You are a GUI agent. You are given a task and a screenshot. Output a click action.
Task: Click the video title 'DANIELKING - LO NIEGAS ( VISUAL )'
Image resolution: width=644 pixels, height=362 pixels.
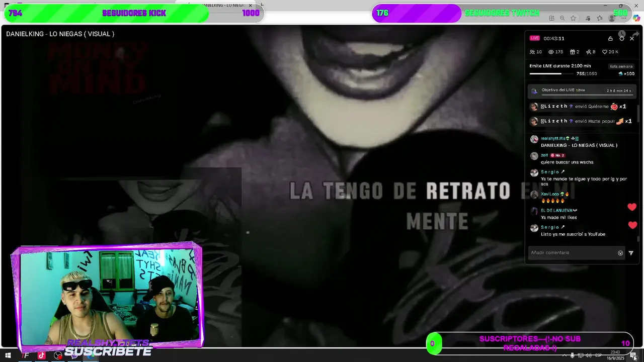(60, 34)
